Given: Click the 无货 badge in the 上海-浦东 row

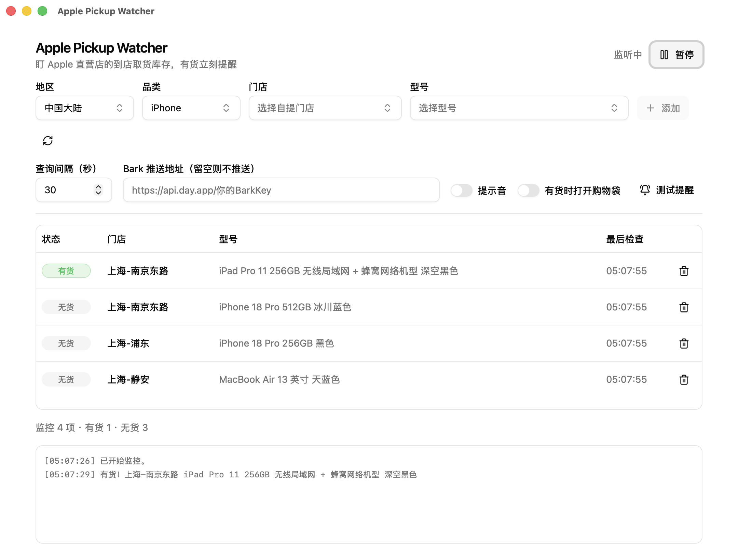Looking at the screenshot, I should point(66,344).
